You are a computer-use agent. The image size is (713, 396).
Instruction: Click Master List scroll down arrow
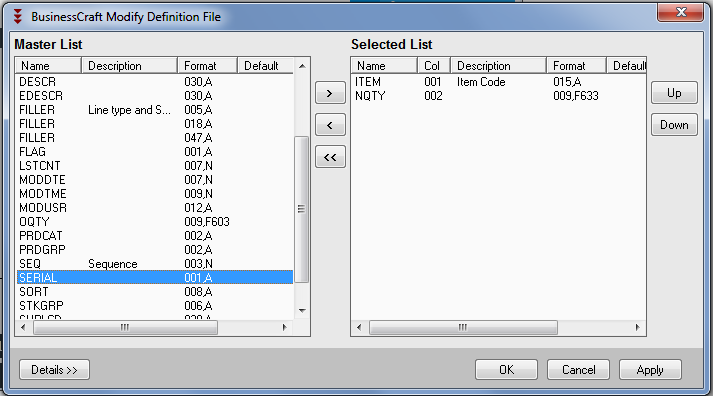pyautogui.click(x=302, y=311)
